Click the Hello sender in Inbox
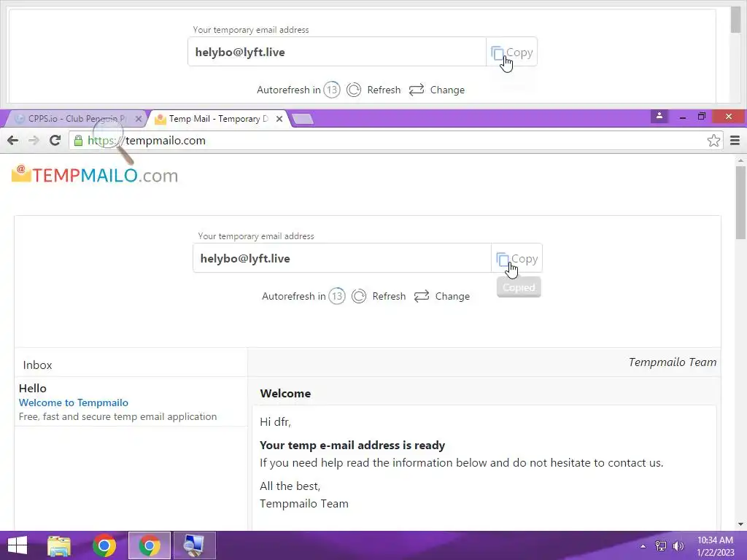This screenshot has height=560, width=747. 32,389
